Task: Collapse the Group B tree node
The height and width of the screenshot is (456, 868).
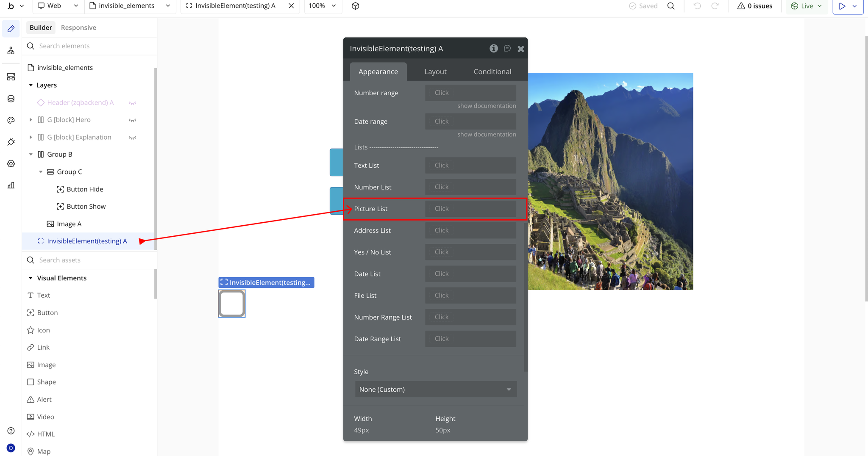Action: point(31,155)
